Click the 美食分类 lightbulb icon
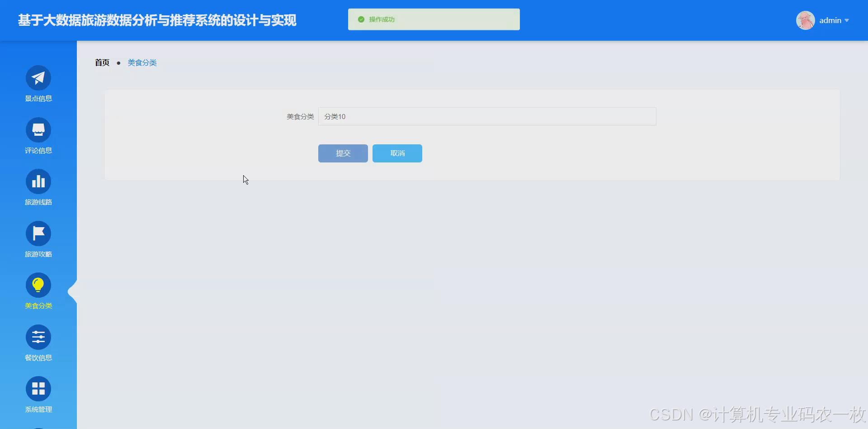This screenshot has height=429, width=868. point(38,285)
